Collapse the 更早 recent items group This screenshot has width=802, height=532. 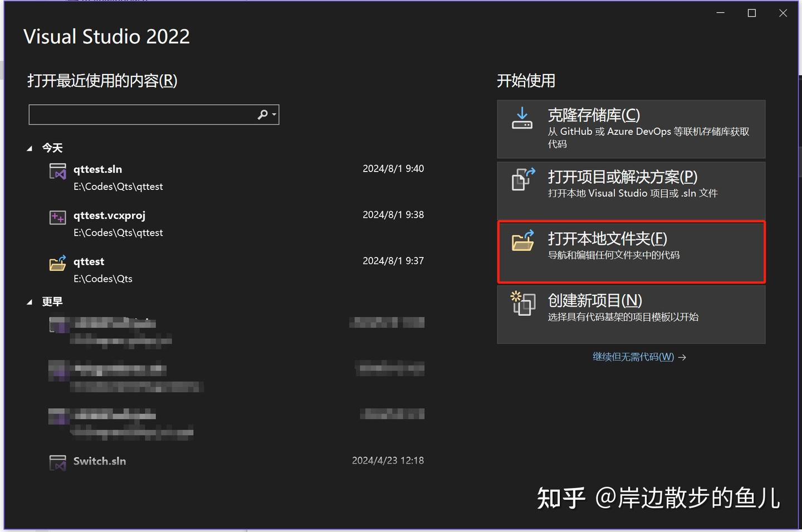(31, 301)
